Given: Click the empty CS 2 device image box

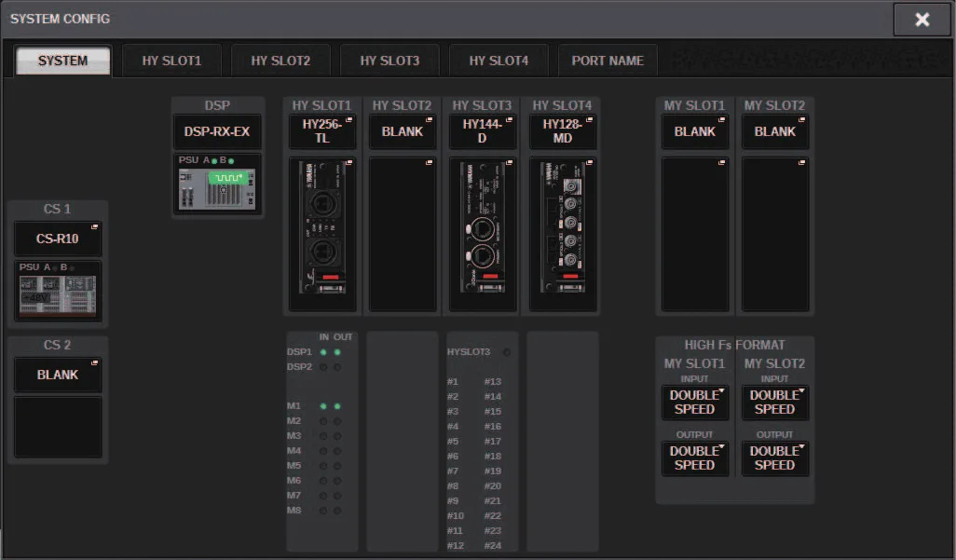Looking at the screenshot, I should pos(58,427).
